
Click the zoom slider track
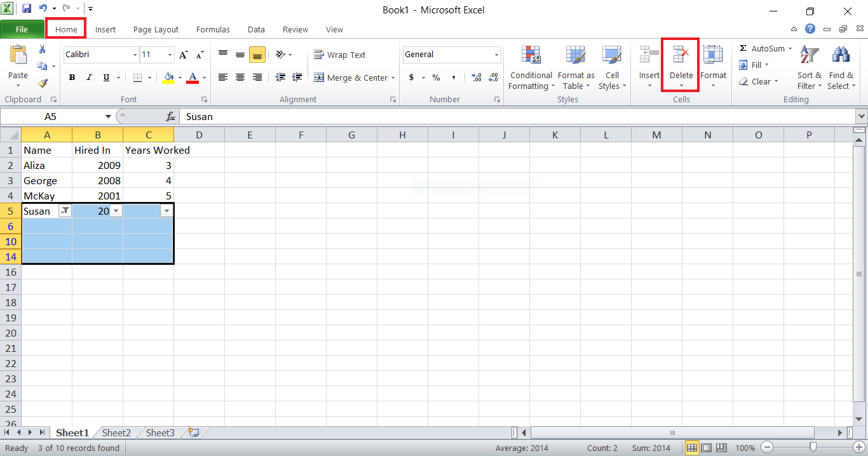(x=812, y=448)
